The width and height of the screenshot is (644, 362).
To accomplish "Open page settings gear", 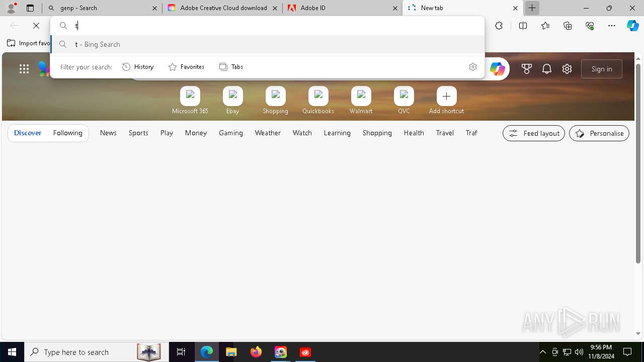I will (x=567, y=69).
